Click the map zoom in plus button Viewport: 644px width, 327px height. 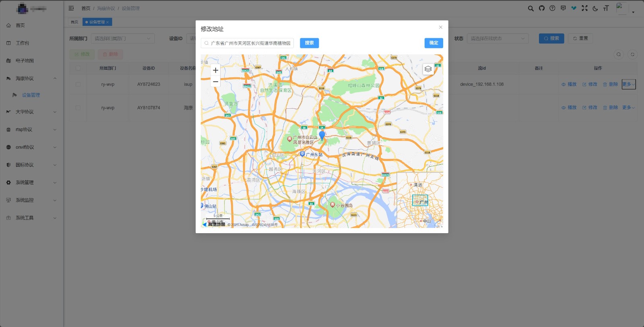[x=215, y=70]
